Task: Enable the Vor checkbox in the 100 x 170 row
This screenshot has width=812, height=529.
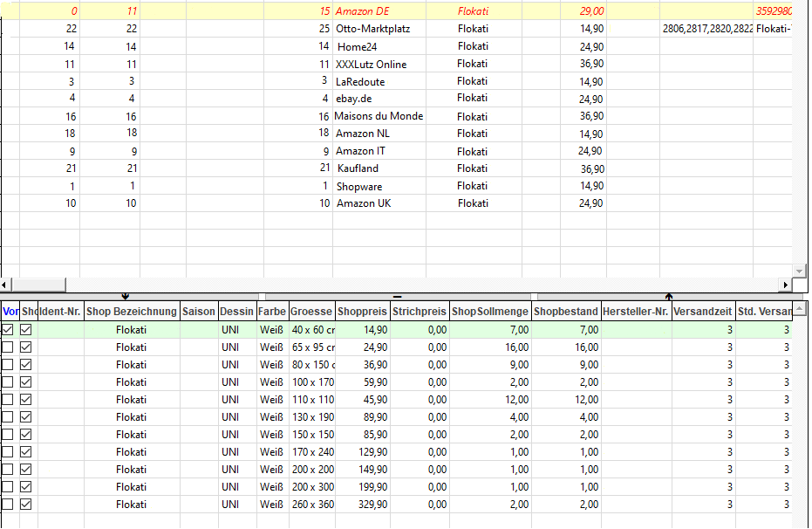Action: [8, 382]
